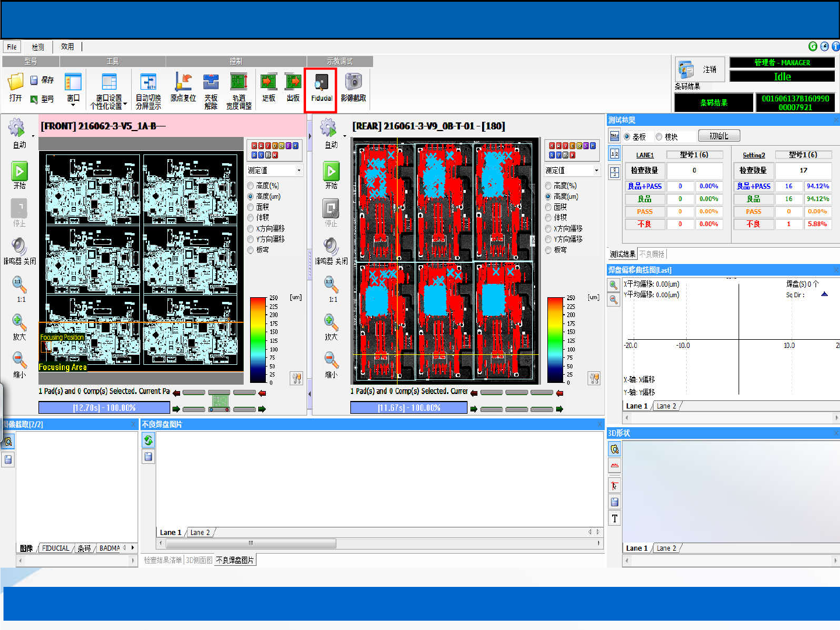
Task: Open the 检测 menu tab
Action: pos(38,47)
